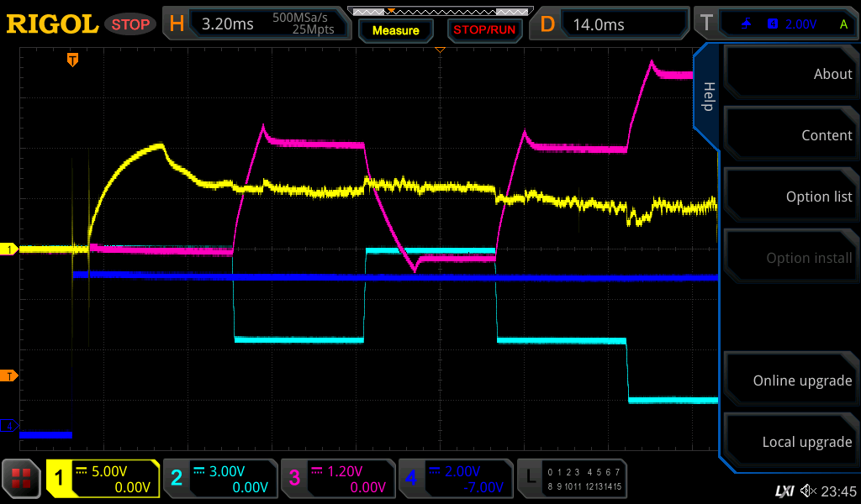861x504 pixels.
Task: Toggle channel 1 with the 5.00V label
Action: [x=103, y=479]
